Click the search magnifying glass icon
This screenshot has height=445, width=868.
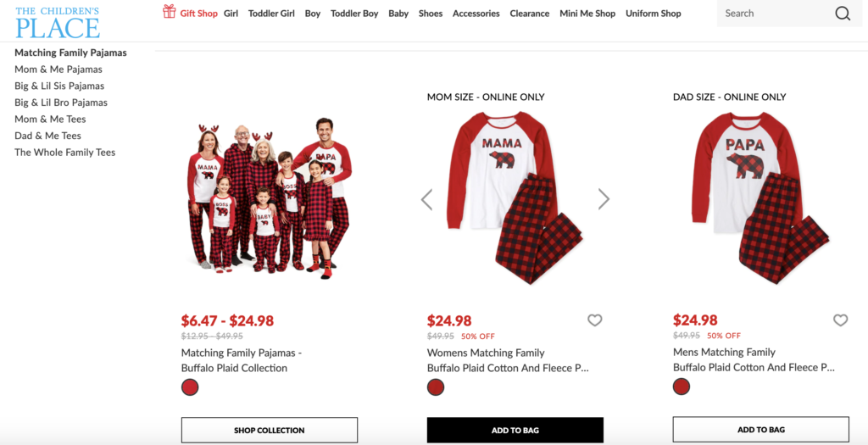click(x=842, y=14)
